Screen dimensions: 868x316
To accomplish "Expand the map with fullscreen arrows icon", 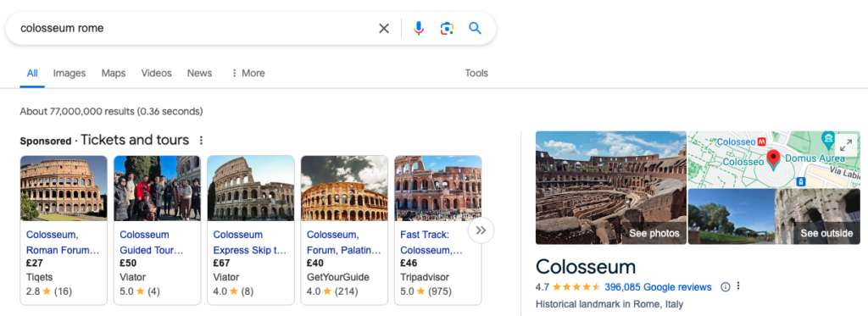I will coord(846,146).
